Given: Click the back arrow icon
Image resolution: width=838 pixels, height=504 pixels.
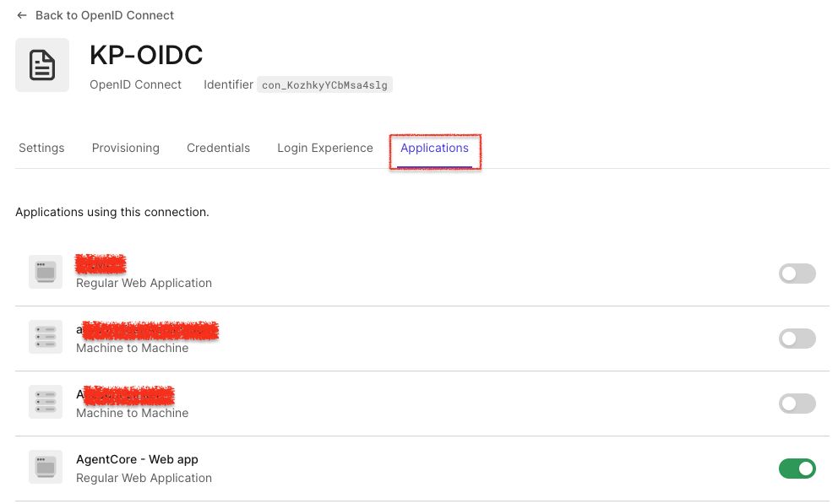Looking at the screenshot, I should pyautogui.click(x=19, y=14).
